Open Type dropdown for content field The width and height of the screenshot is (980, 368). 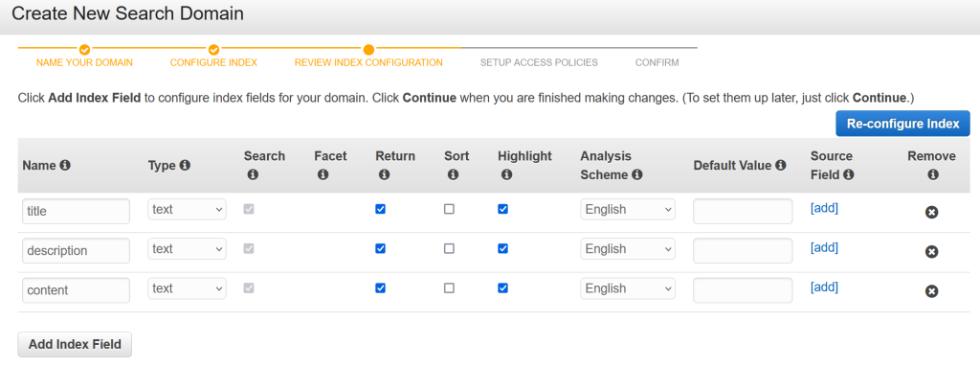click(187, 288)
